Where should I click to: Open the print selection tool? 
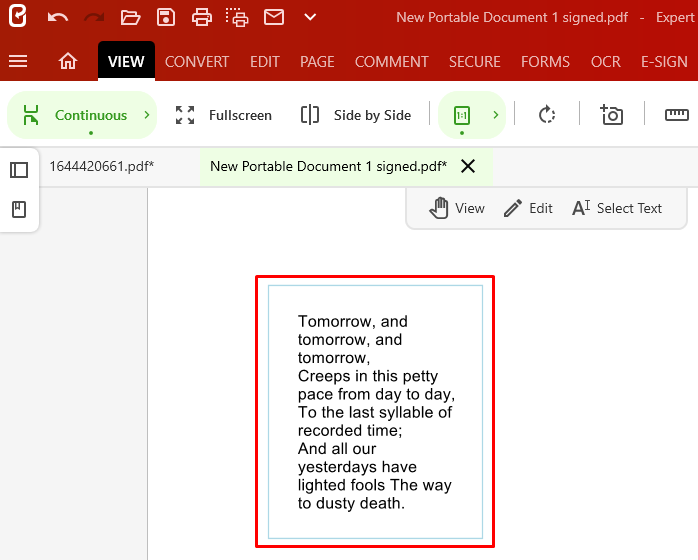coord(237,17)
